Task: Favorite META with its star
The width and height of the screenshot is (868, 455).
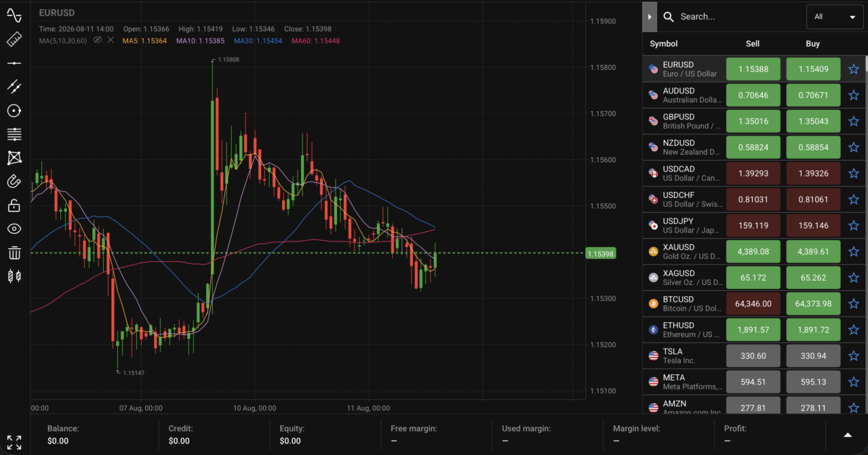Action: 854,382
